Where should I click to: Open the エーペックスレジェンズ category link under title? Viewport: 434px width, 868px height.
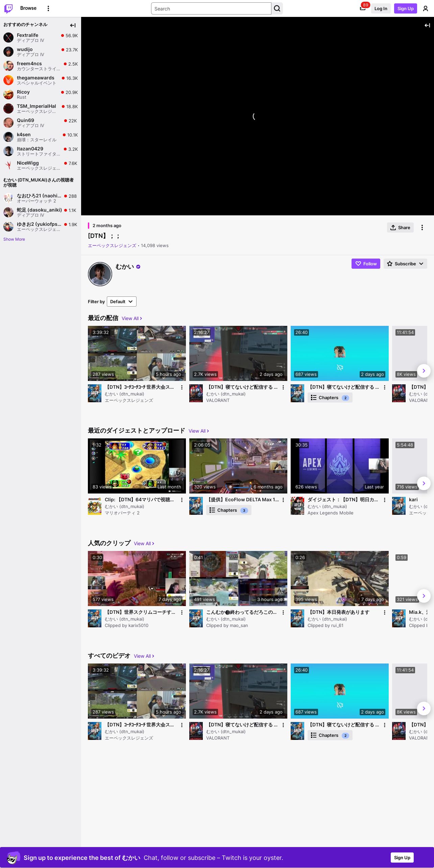pos(112,246)
